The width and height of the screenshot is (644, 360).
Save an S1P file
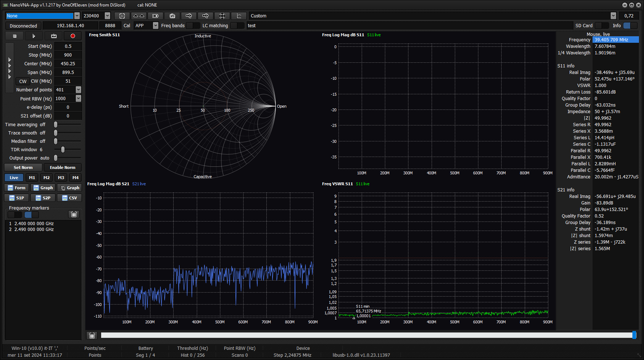16,198
